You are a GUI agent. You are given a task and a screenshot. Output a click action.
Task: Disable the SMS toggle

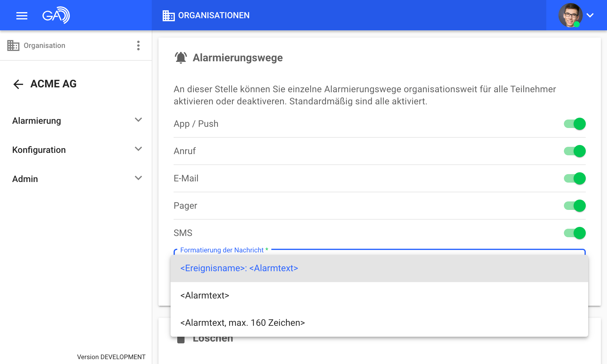pos(575,233)
